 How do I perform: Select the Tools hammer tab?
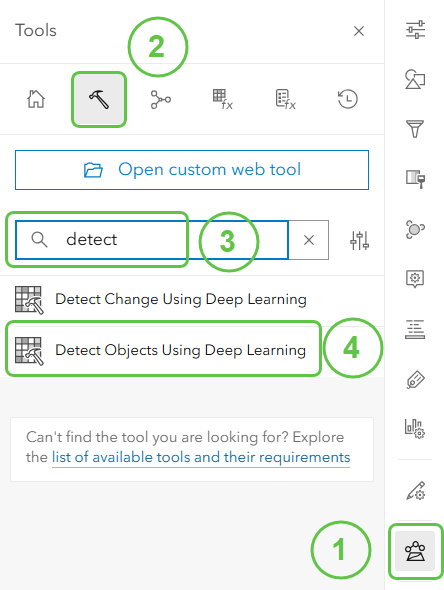point(99,100)
